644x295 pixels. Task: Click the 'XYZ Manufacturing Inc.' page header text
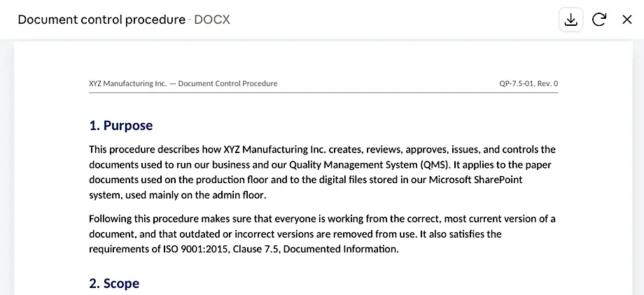(x=127, y=84)
